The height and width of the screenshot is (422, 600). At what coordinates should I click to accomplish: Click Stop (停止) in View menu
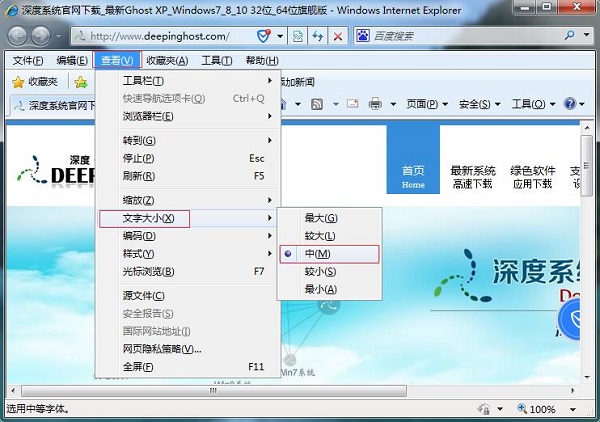(x=188, y=158)
